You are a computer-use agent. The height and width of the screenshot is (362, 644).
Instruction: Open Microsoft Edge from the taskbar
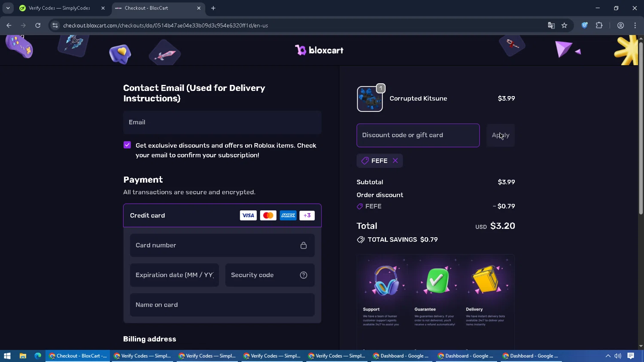38,356
